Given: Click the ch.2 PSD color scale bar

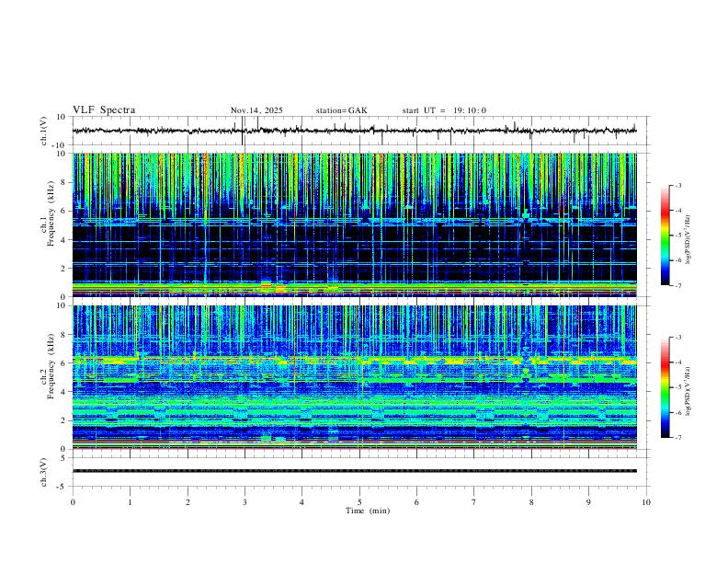Looking at the screenshot, I should tap(665, 387).
